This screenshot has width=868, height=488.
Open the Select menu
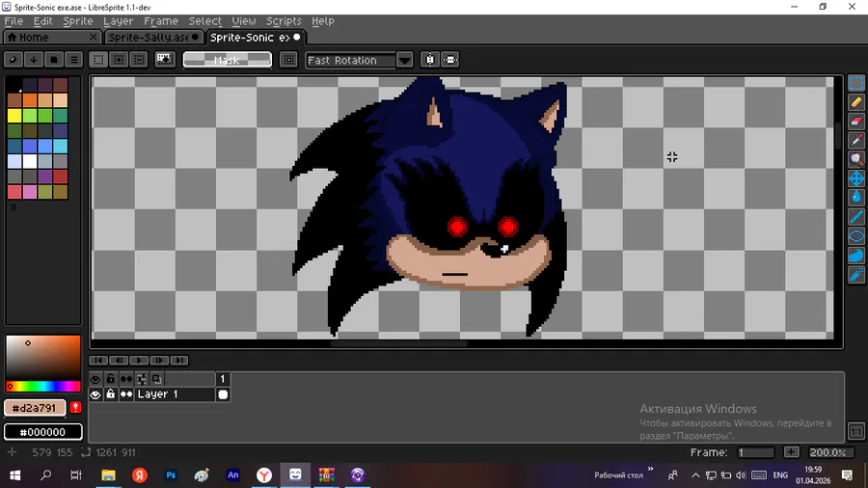[x=204, y=21]
